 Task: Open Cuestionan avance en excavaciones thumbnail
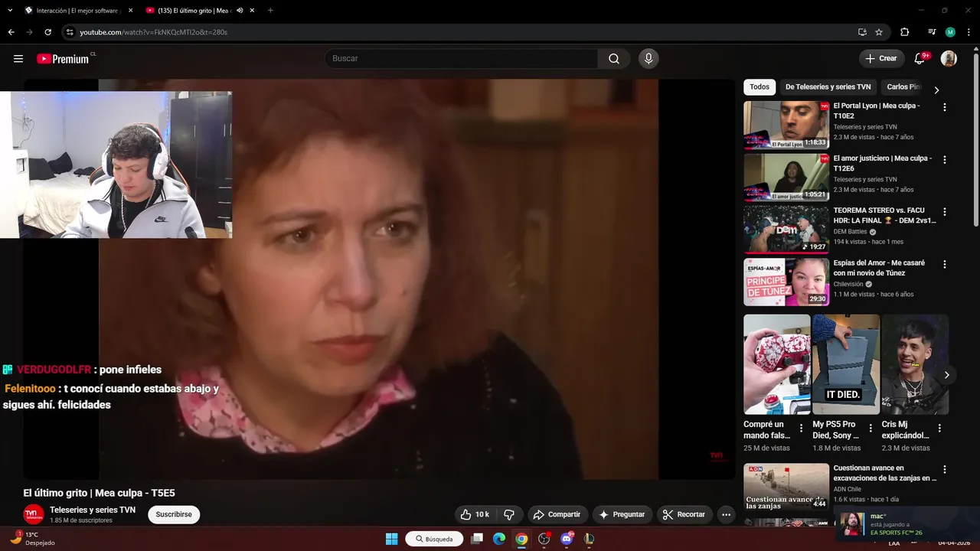pos(786,487)
